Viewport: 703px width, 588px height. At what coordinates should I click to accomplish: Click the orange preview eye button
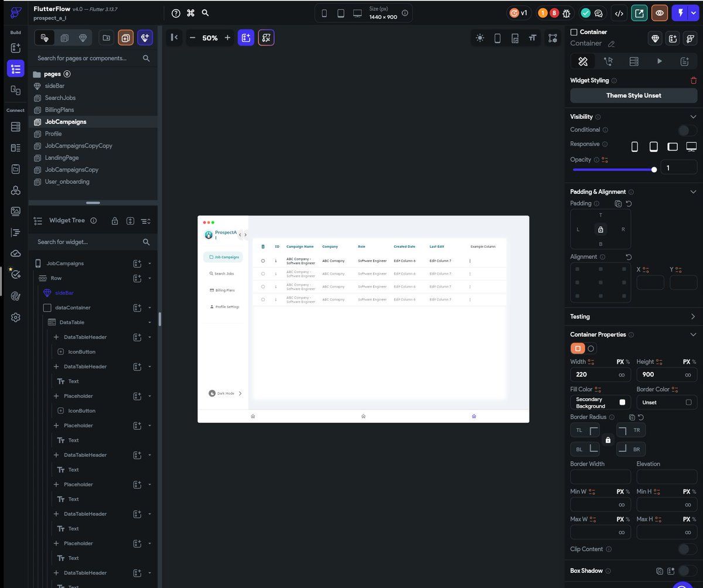(660, 13)
